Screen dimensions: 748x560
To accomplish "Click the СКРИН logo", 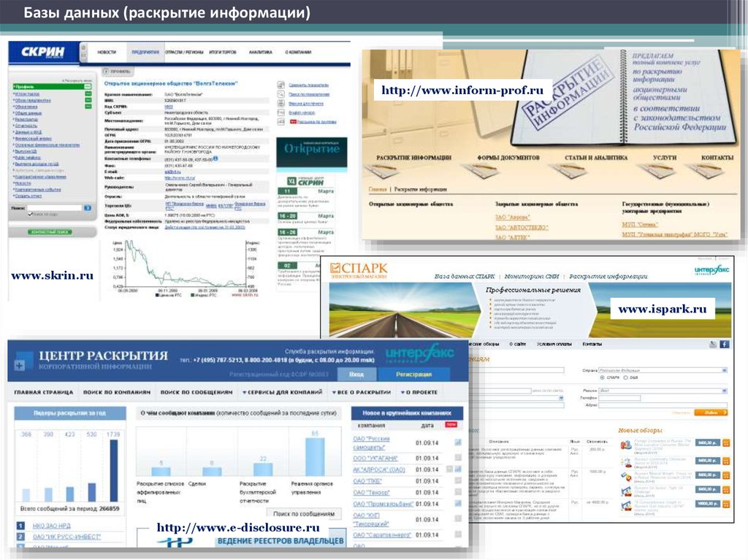I will (x=43, y=52).
